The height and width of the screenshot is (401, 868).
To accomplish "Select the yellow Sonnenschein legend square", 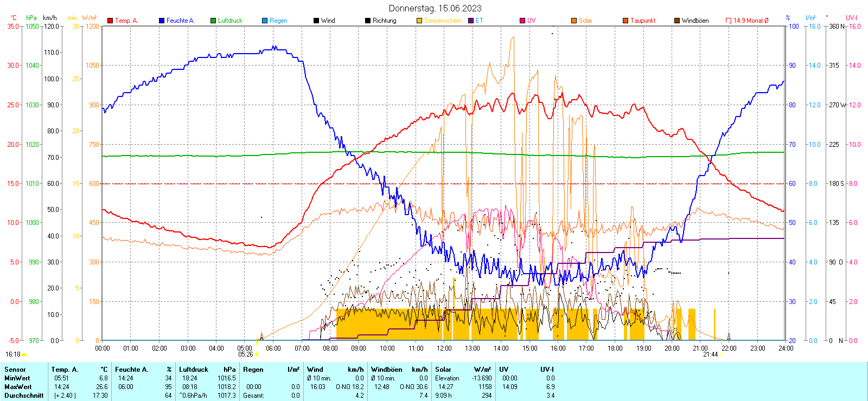I will point(419,21).
